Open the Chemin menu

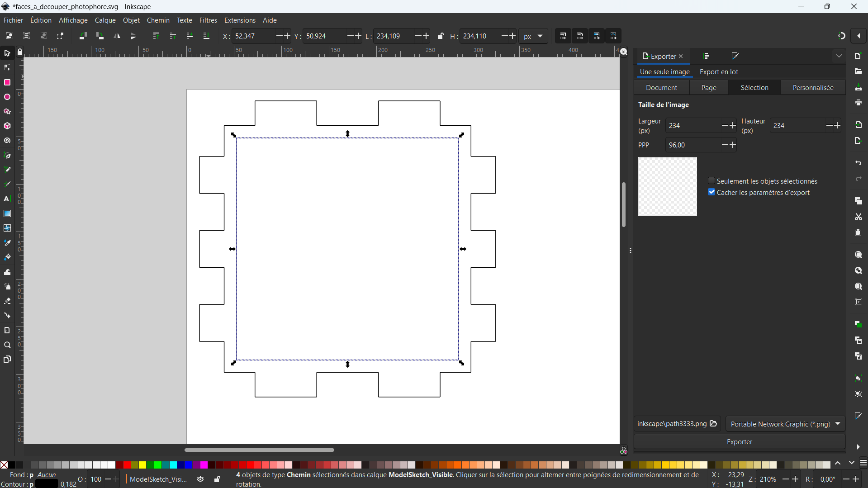158,20
